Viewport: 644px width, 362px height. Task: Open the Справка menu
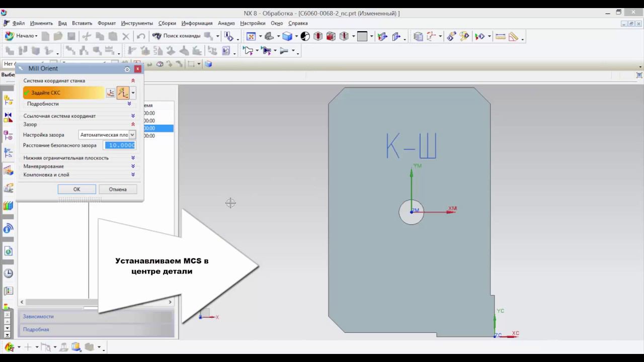(x=298, y=23)
